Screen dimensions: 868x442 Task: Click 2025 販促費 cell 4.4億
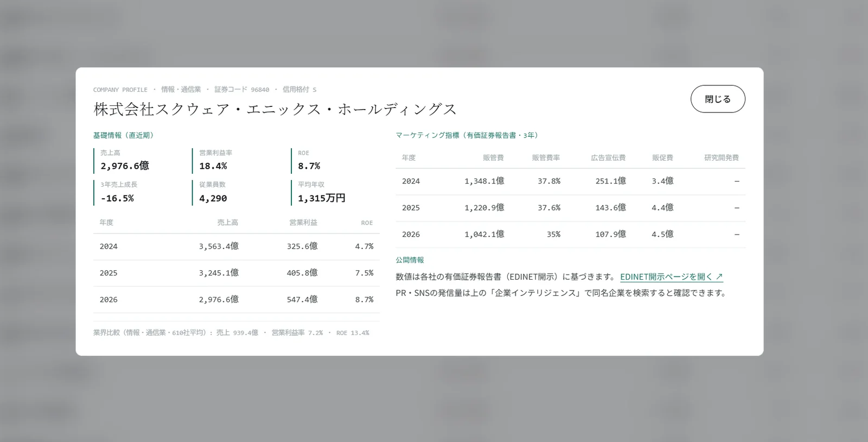[x=662, y=207]
